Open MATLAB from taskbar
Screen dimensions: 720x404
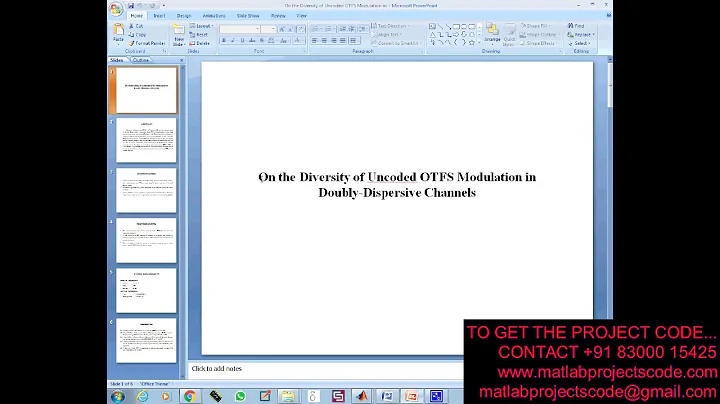(x=362, y=396)
